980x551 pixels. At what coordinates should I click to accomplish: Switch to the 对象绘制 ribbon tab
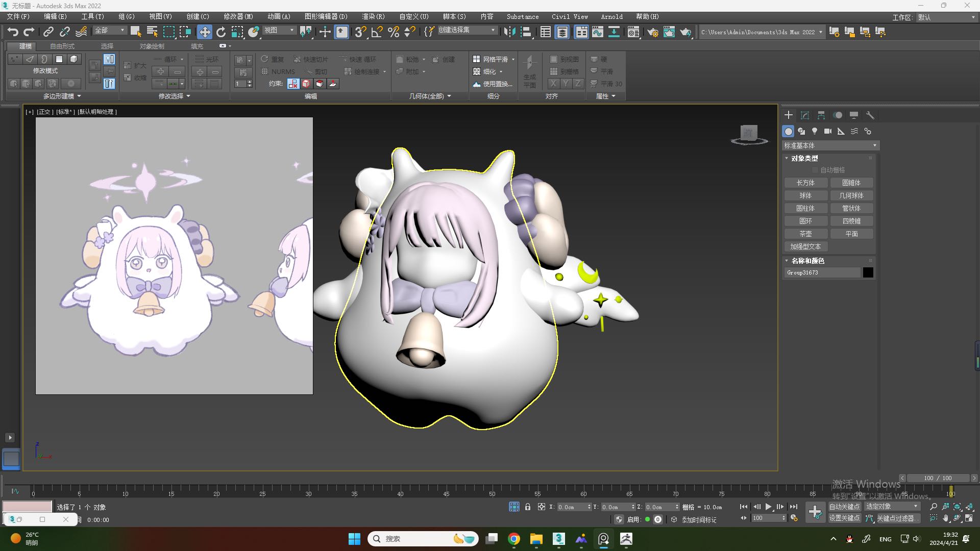tap(152, 46)
